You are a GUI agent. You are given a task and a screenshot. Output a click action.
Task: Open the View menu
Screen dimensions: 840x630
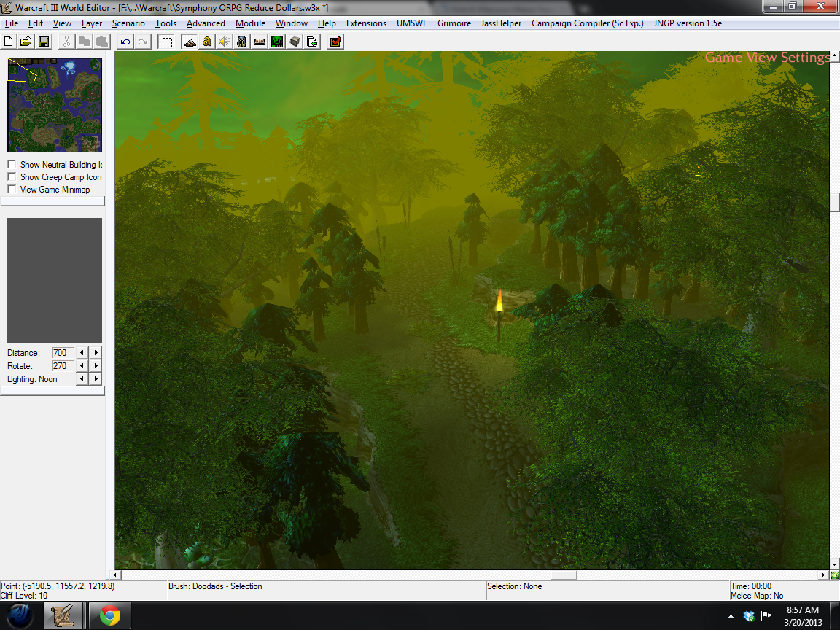coord(62,23)
